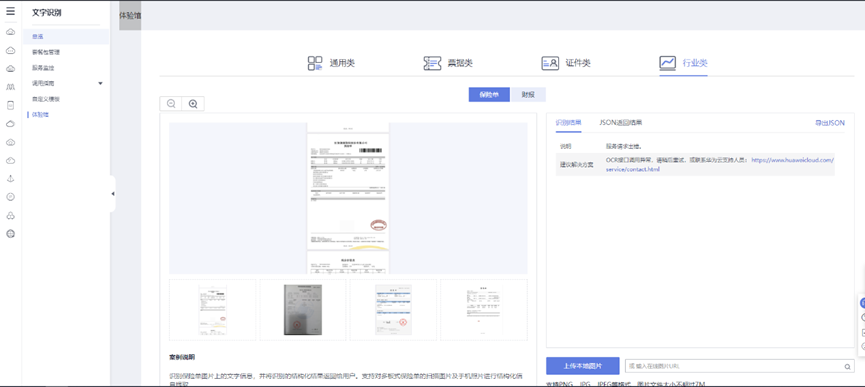
Task: Open the 识别结果 tab
Action: pos(568,123)
